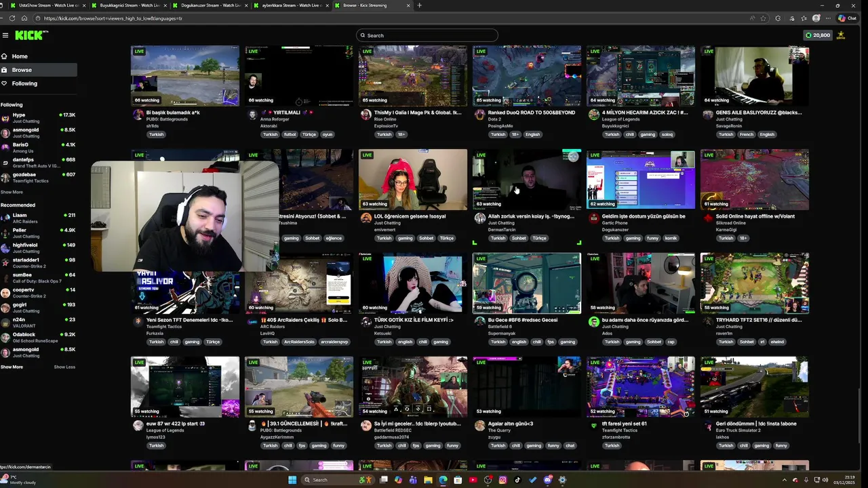868x488 pixels.
Task: Open Ados channel avatar
Action: 594,322
